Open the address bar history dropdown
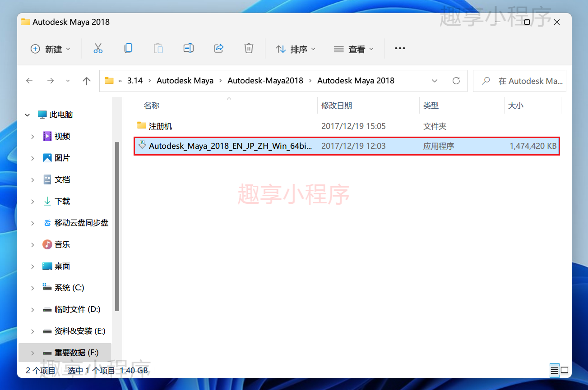This screenshot has height=390, width=588. (435, 81)
